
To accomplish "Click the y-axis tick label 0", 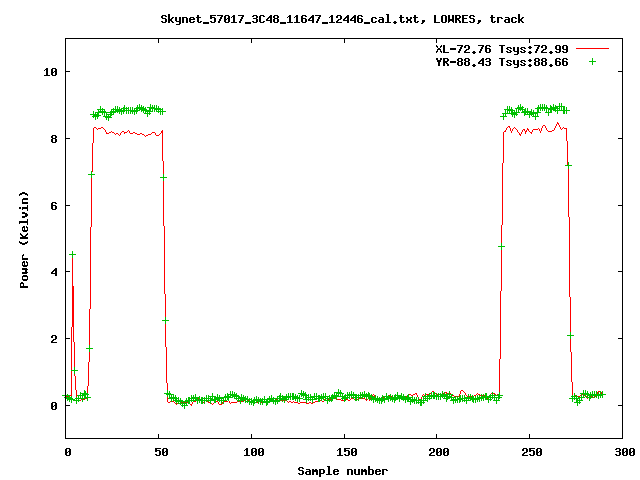I will pyautogui.click(x=54, y=406).
